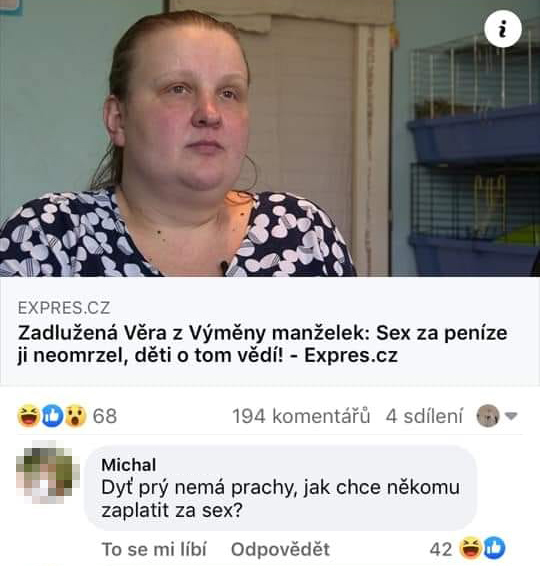Viewport: 540px width, 571px height.
Task: Reply using the Odpovědět button
Action: (280, 549)
